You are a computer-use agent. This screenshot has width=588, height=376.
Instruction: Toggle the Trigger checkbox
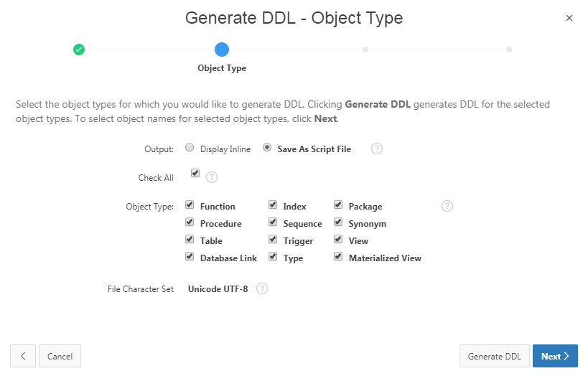coord(273,239)
